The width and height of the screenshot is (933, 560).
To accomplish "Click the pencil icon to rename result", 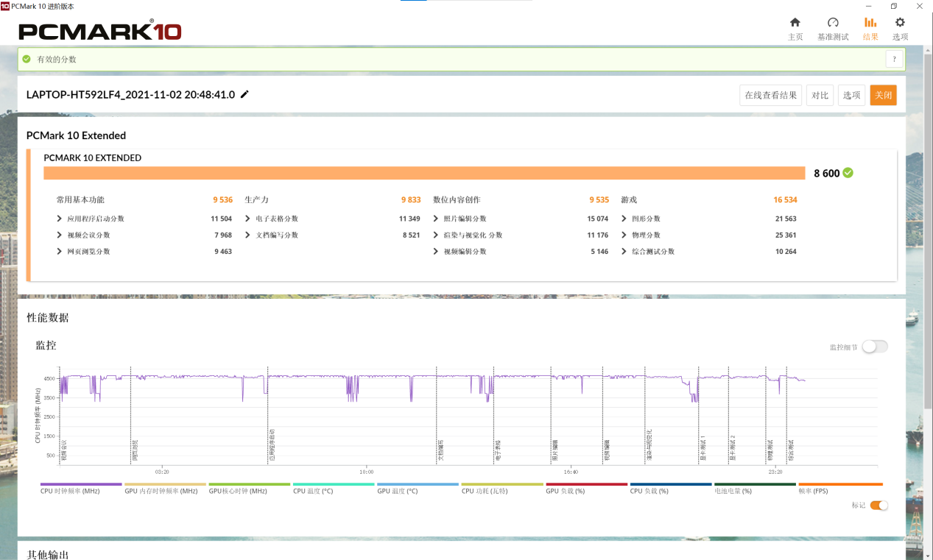I will 244,94.
